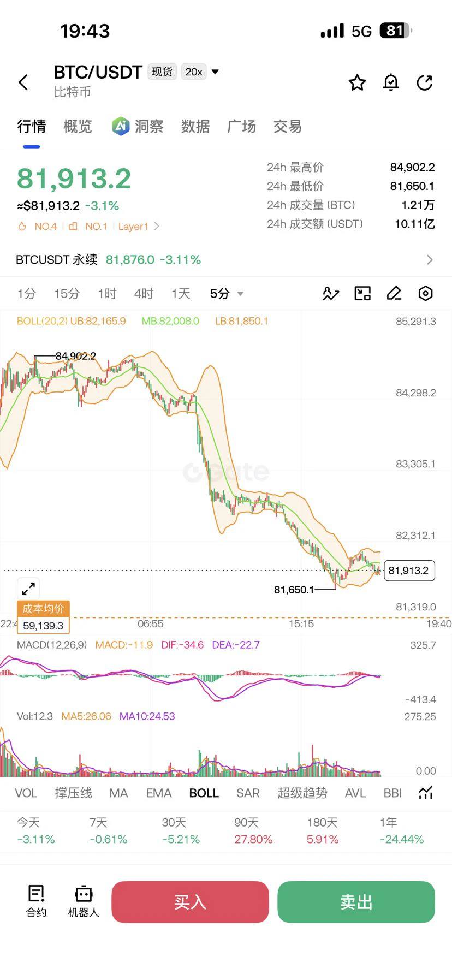Open the 广场 tab
This screenshot has height=980, width=452.
tap(241, 127)
